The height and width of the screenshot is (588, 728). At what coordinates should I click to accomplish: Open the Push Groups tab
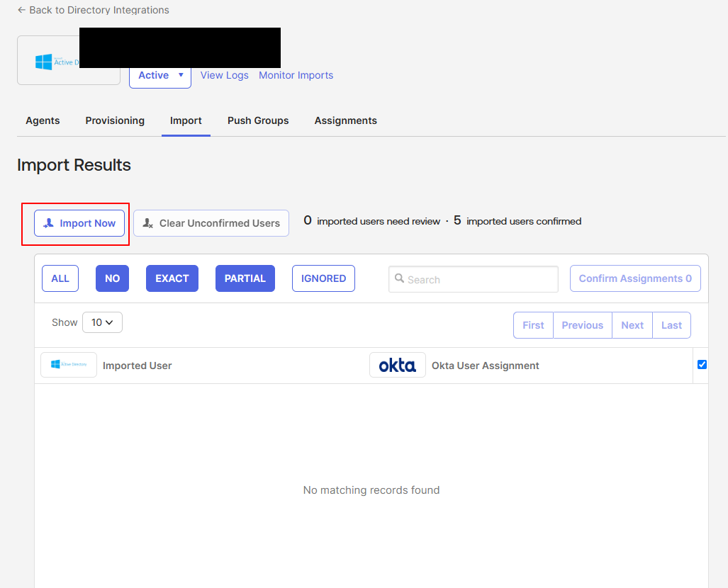pos(258,120)
